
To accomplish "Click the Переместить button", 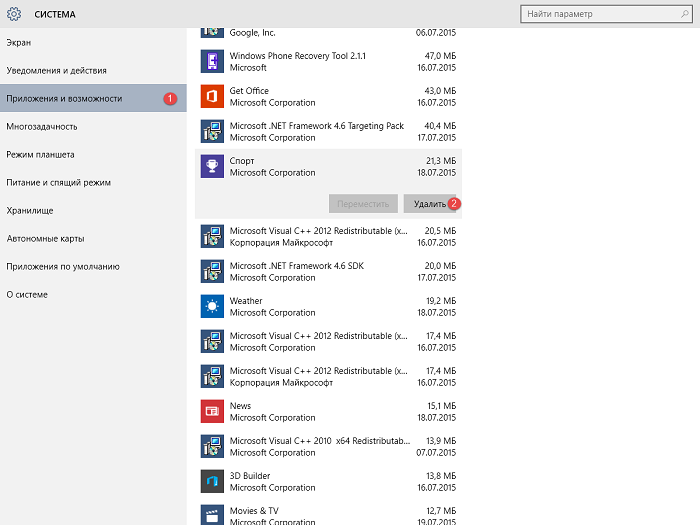I will point(363,204).
